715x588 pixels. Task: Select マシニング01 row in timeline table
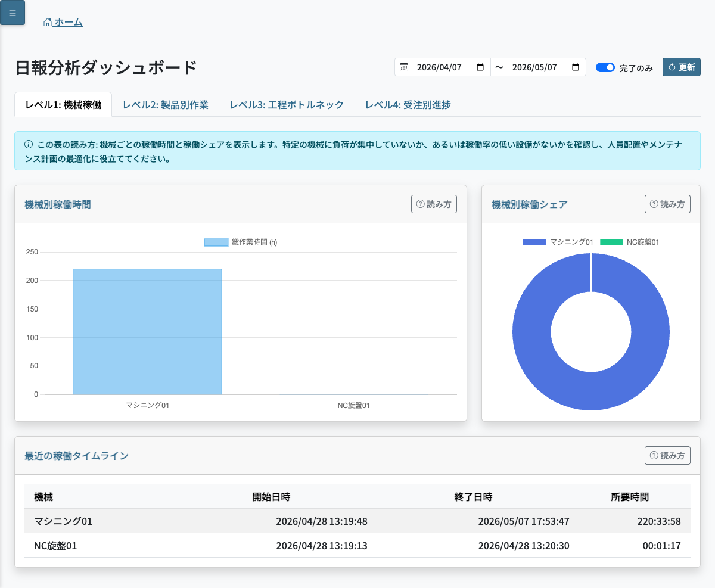[x=357, y=521]
